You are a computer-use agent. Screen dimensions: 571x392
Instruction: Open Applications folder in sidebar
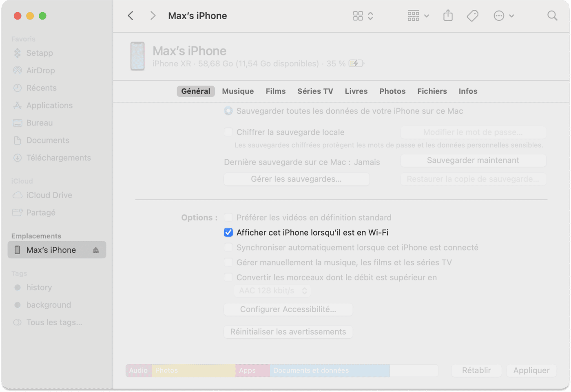point(49,106)
